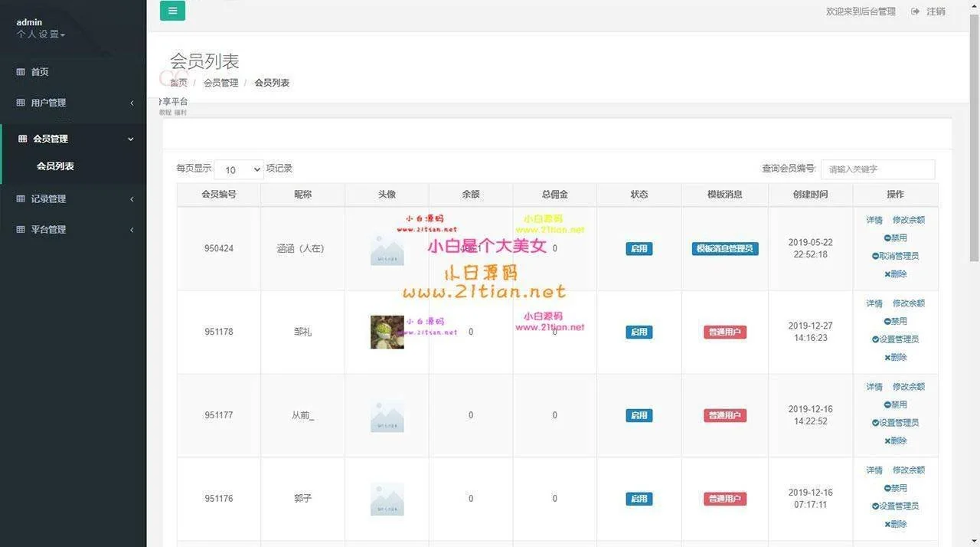Open admin 个人设置 dropdown
The width and height of the screenshot is (980, 547).
41,34
